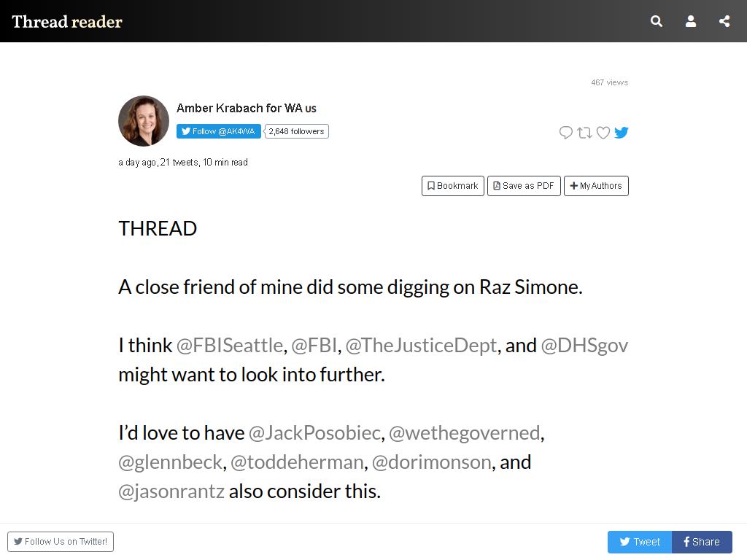Open the user account icon
The image size is (747, 560).
tap(690, 21)
